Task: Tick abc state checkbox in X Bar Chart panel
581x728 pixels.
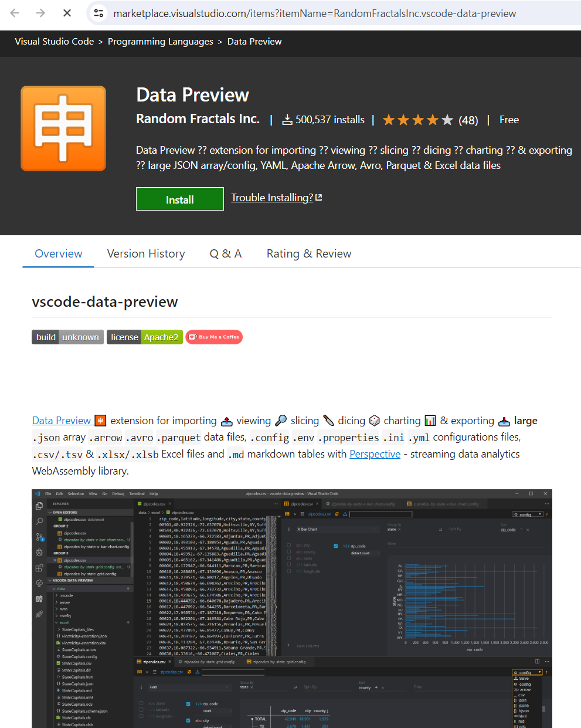Action: coord(289,558)
